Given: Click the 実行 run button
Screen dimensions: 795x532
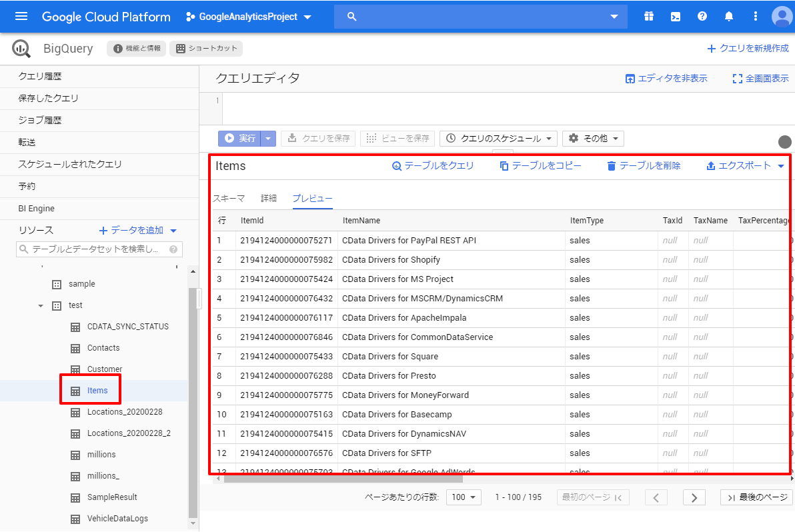Looking at the screenshot, I should pyautogui.click(x=239, y=138).
